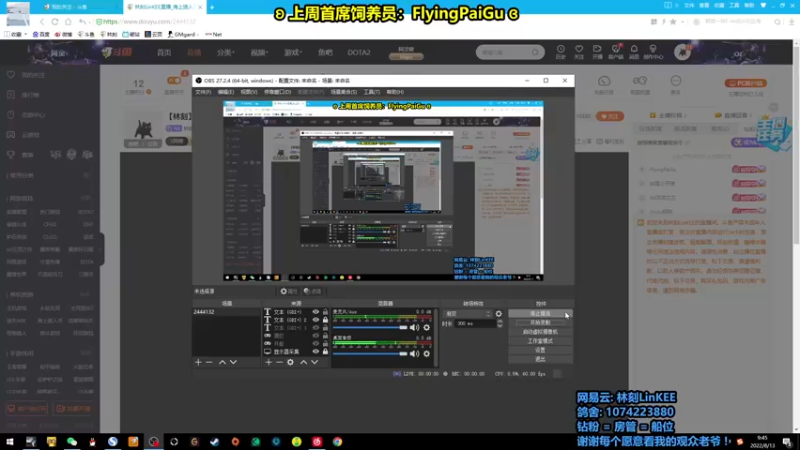The width and height of the screenshot is (800, 450).
Task: Click the stop streaming button in OBS controls
Action: point(540,314)
